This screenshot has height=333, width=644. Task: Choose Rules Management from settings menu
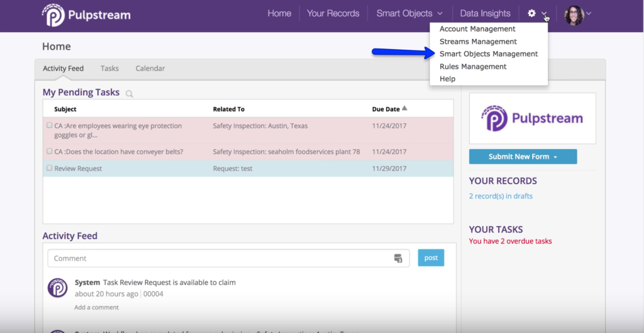click(x=473, y=67)
